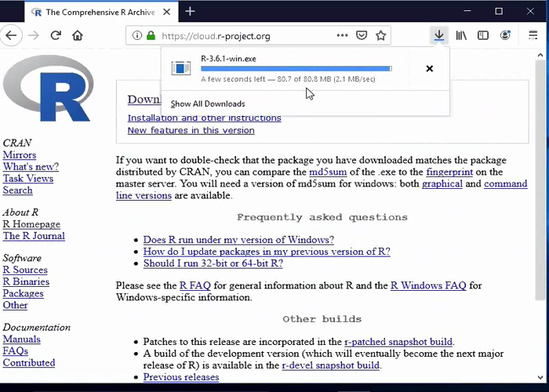
Task: Click the site security padlock icon
Action: tap(150, 36)
